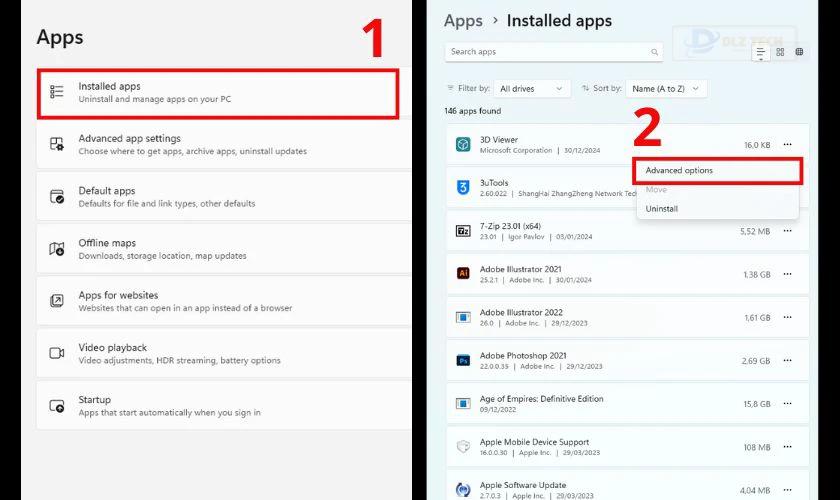Open Apps for websites entry
Screen dimensions: 840x500
[224, 301]
